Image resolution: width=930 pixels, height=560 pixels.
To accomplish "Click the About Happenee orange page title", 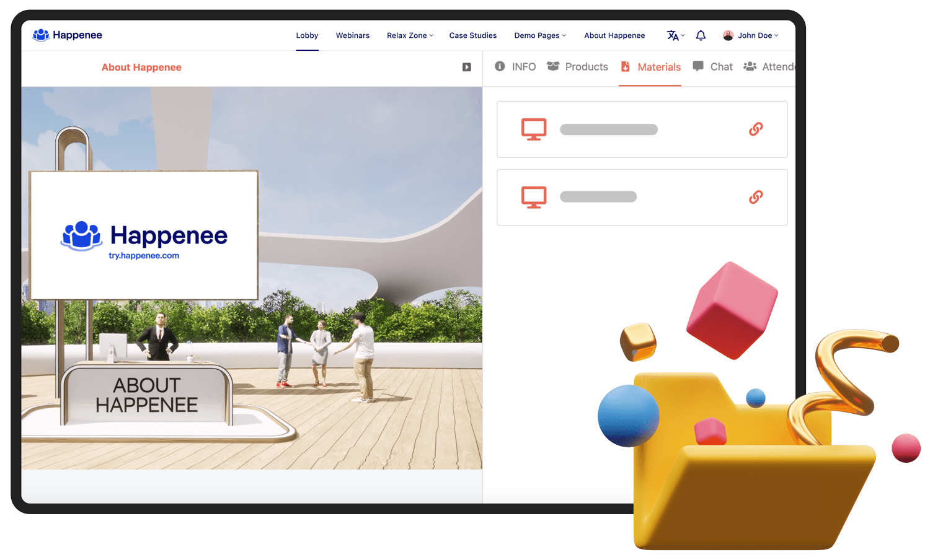I will point(141,67).
